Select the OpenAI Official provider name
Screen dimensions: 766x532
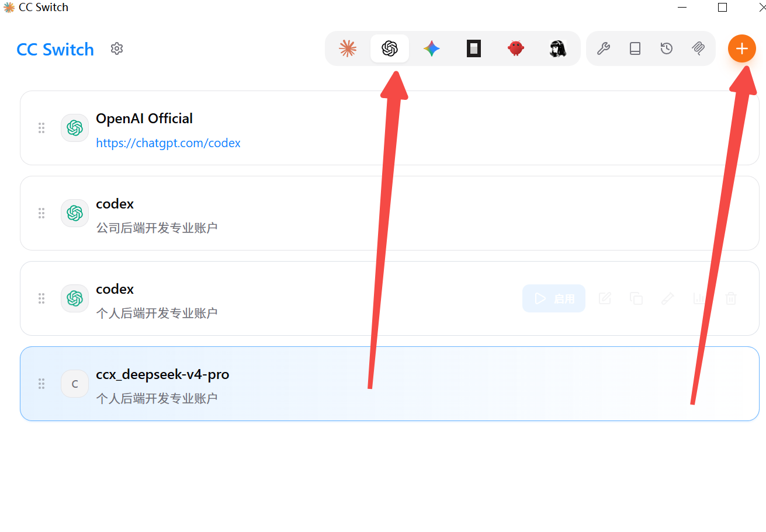144,119
